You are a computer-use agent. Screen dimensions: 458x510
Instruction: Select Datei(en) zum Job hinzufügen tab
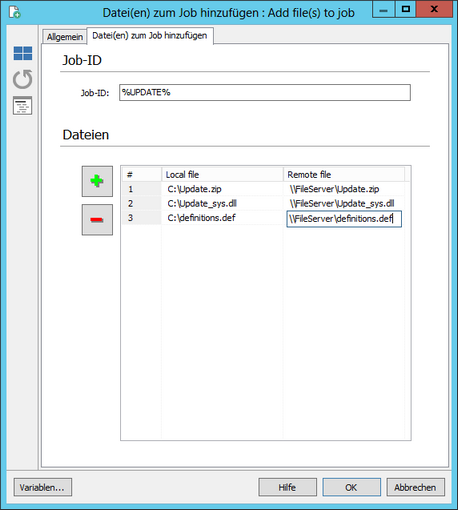(x=150, y=35)
